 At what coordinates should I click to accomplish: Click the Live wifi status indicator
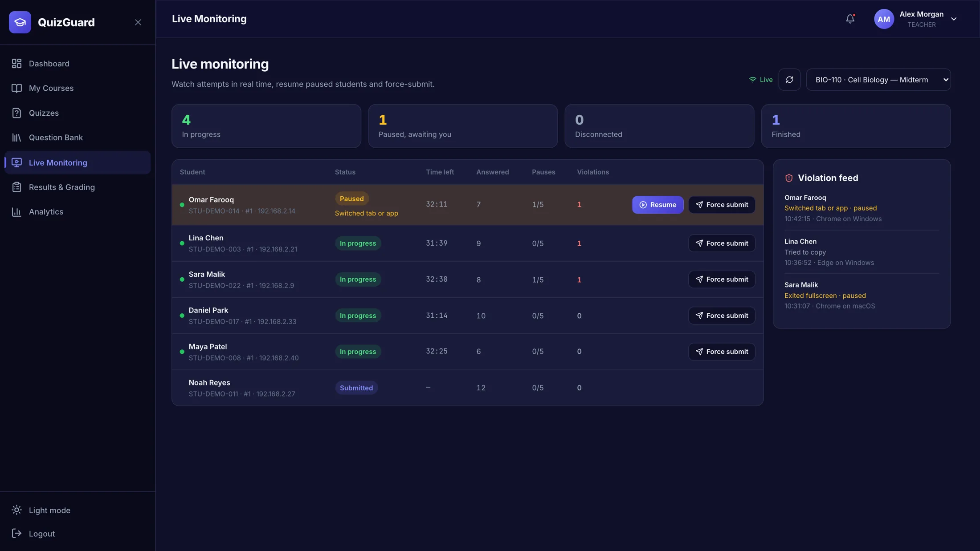(761, 80)
